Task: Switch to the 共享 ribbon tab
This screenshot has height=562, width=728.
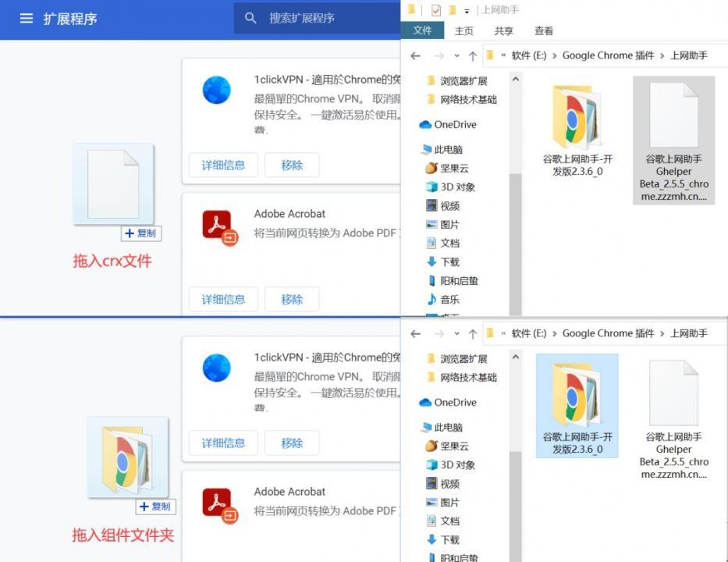Action: coord(504,31)
